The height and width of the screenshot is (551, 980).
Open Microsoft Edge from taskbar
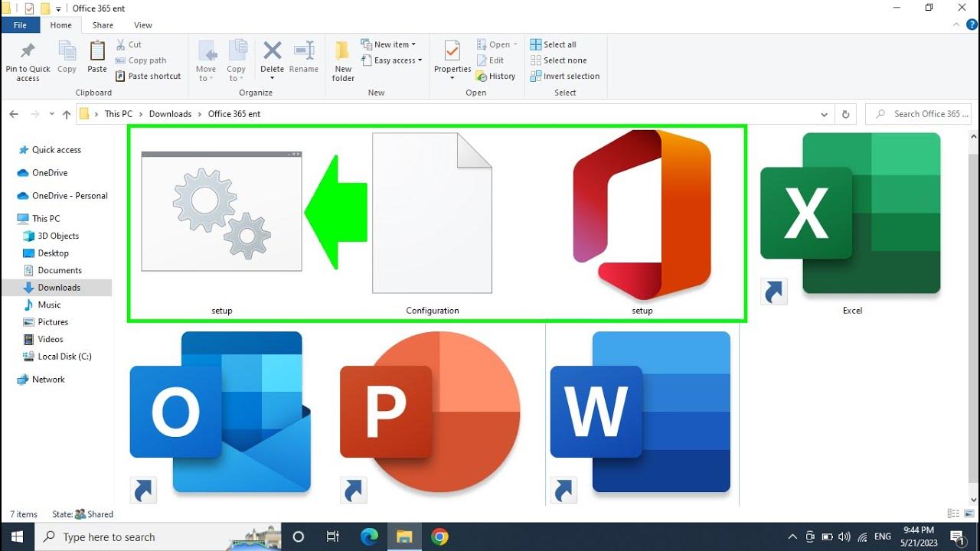(369, 537)
